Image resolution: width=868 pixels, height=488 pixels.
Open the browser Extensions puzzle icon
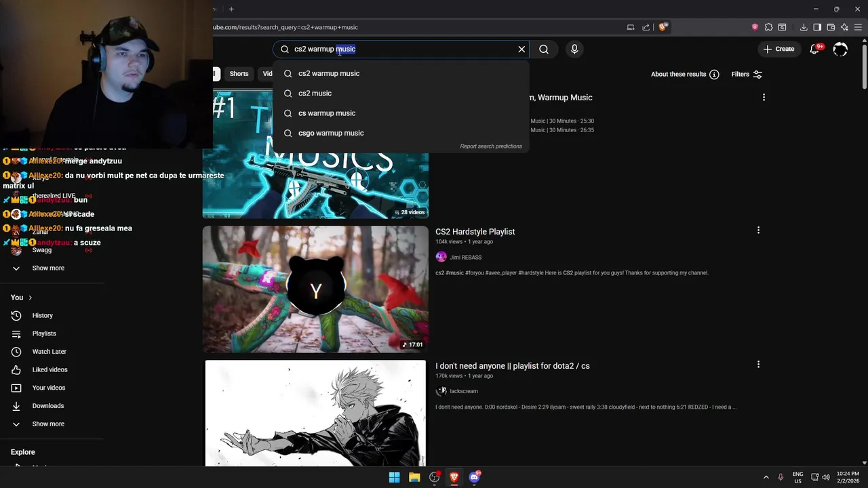(768, 27)
